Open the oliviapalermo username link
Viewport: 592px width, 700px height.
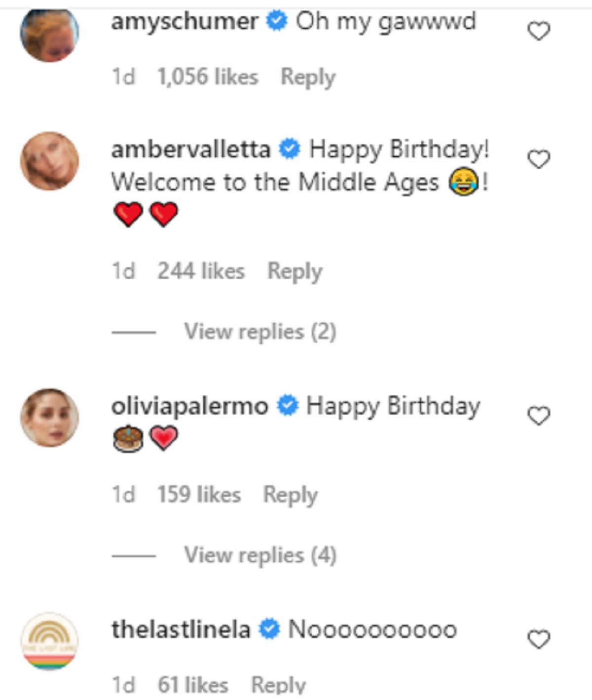click(189, 406)
